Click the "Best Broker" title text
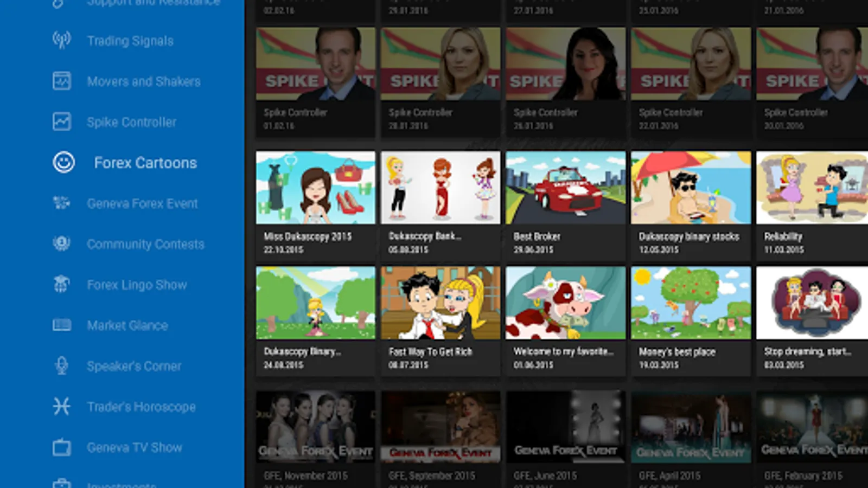 pos(537,236)
